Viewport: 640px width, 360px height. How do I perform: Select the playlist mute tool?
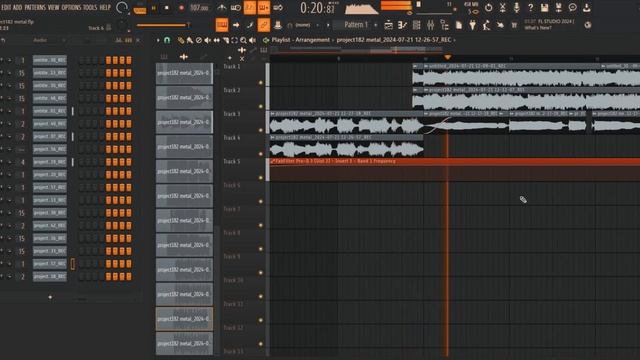click(x=208, y=40)
